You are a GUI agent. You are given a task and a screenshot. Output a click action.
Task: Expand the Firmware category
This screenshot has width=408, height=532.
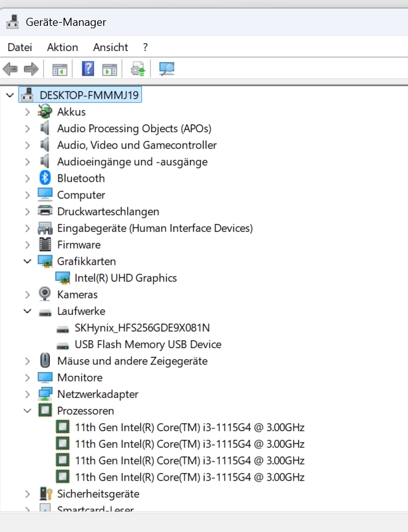(x=28, y=245)
